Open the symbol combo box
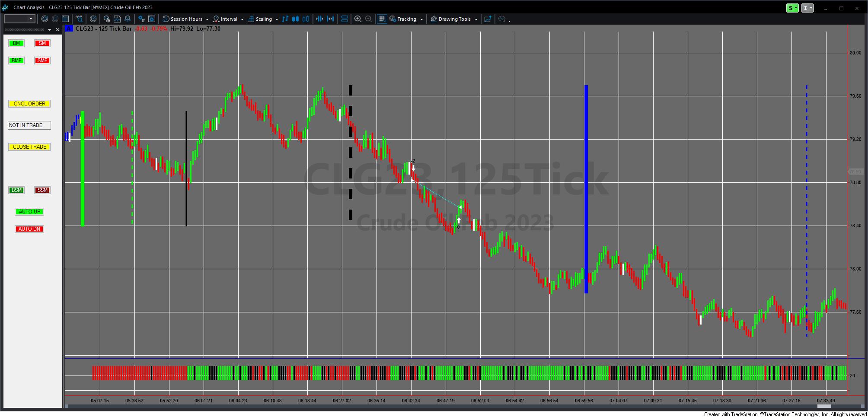Viewport: 868px width, 417px height. point(19,19)
